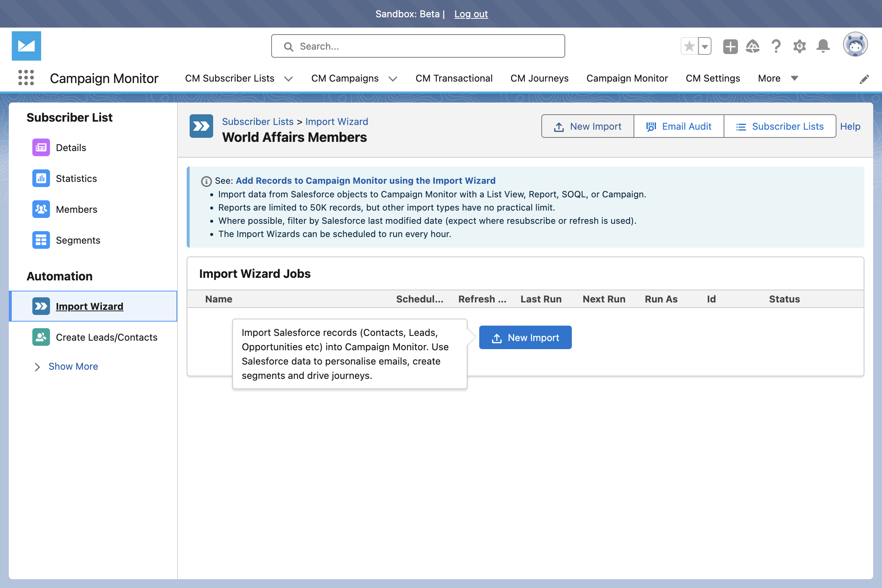
Task: Click the Import Wizard breadcrumb link
Action: coord(337,122)
